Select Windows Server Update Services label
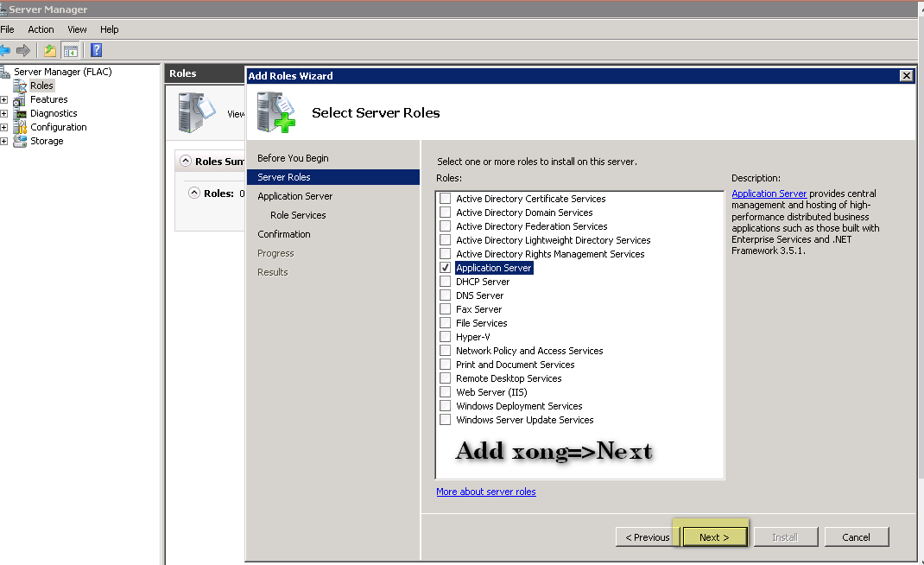This screenshot has width=924, height=565. click(524, 420)
